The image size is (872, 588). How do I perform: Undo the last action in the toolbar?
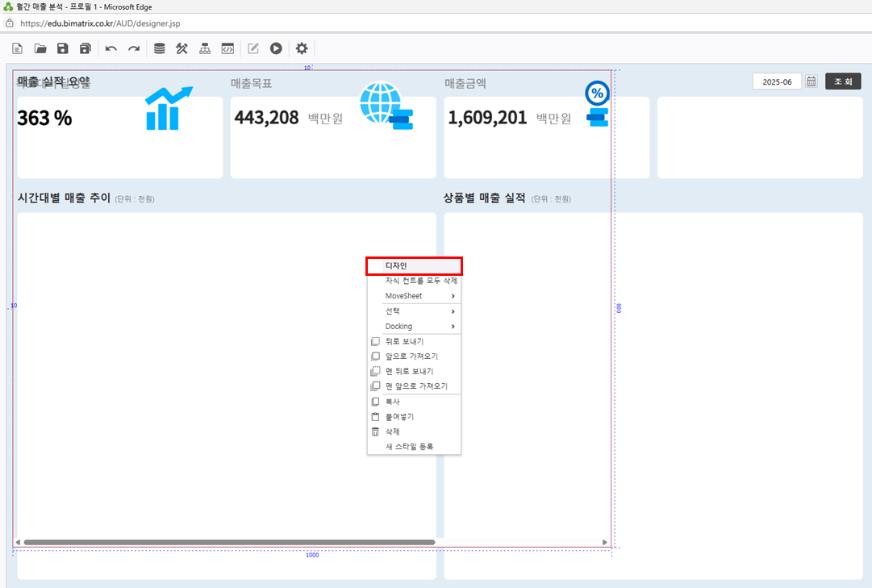pos(111,48)
